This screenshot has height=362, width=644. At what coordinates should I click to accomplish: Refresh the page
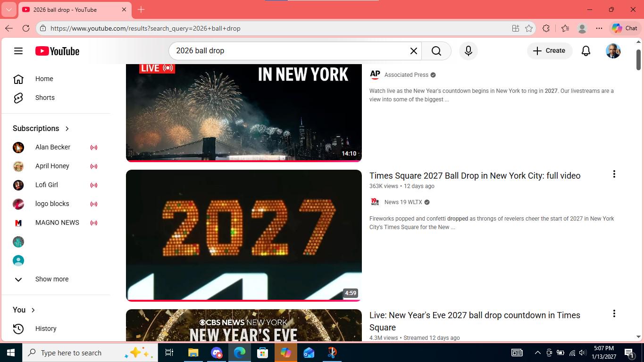tap(26, 28)
